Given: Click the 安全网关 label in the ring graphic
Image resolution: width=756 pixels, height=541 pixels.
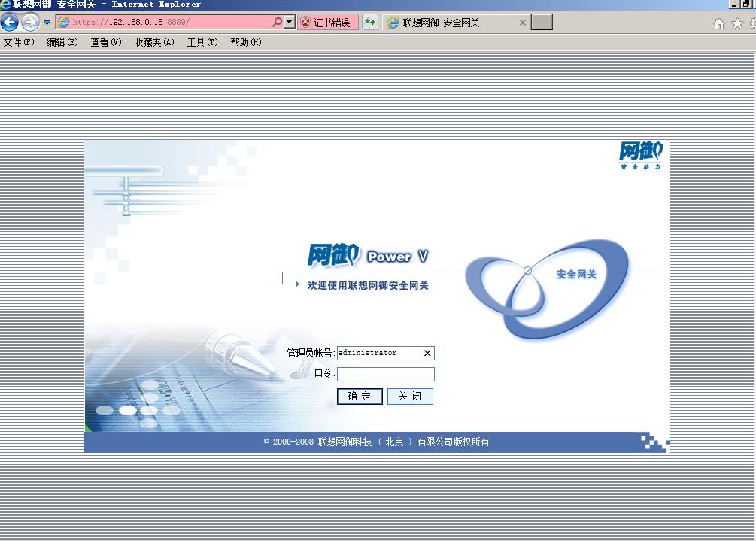Looking at the screenshot, I should point(576,275).
